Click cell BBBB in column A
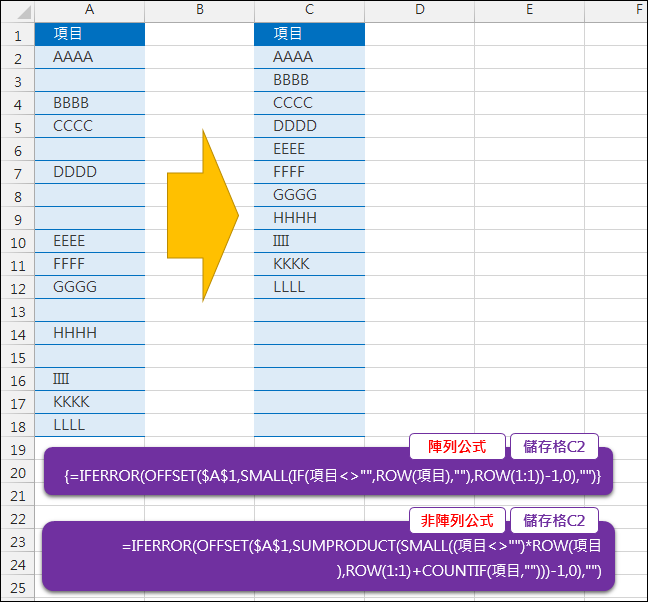The width and height of the screenshot is (648, 602). pos(90,103)
